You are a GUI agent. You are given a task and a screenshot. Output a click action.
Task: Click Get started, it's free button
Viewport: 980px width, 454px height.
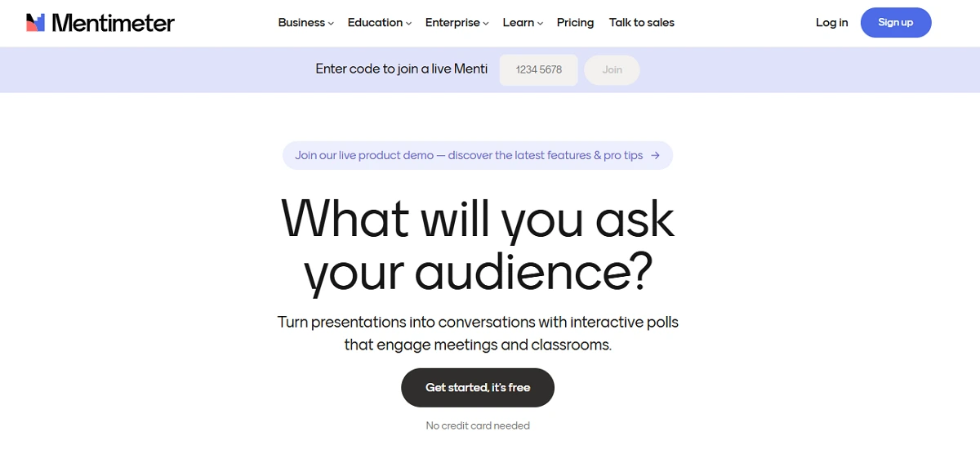coord(478,388)
